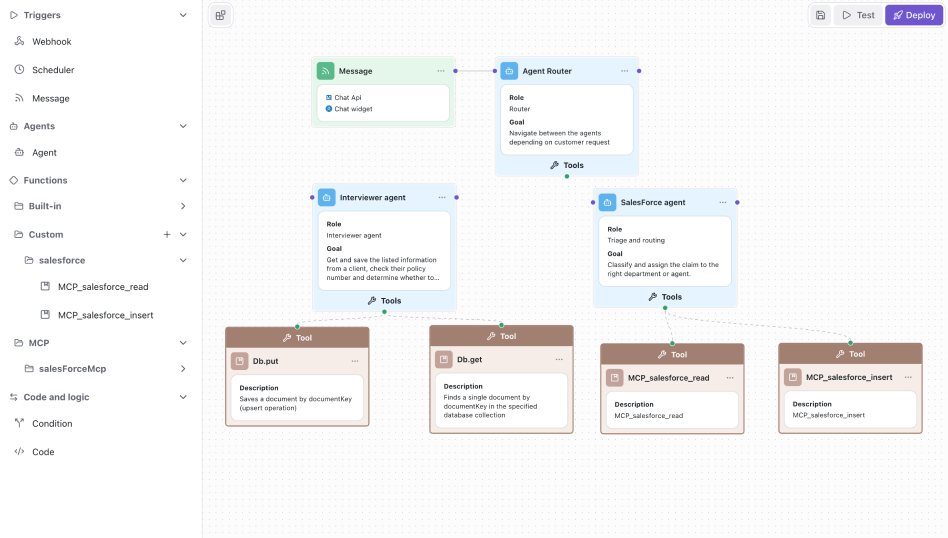Viewport: 948px width, 538px height.
Task: Collapse the Code and logic section
Action: [x=183, y=397]
